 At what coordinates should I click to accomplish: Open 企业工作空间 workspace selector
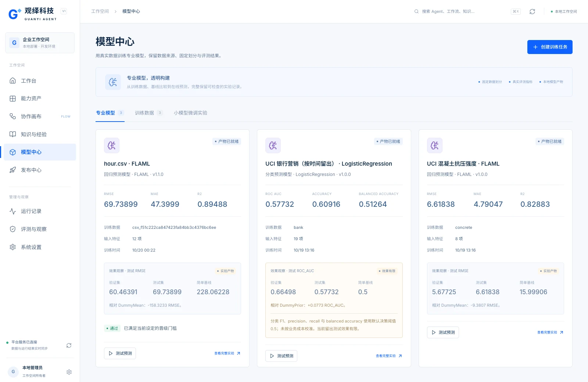click(40, 43)
